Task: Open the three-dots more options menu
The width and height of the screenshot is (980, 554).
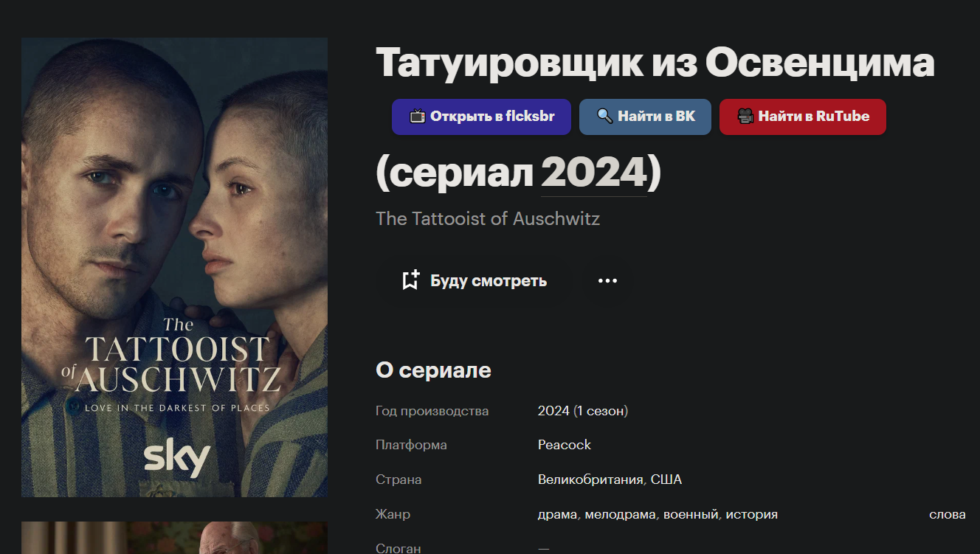Action: (607, 281)
